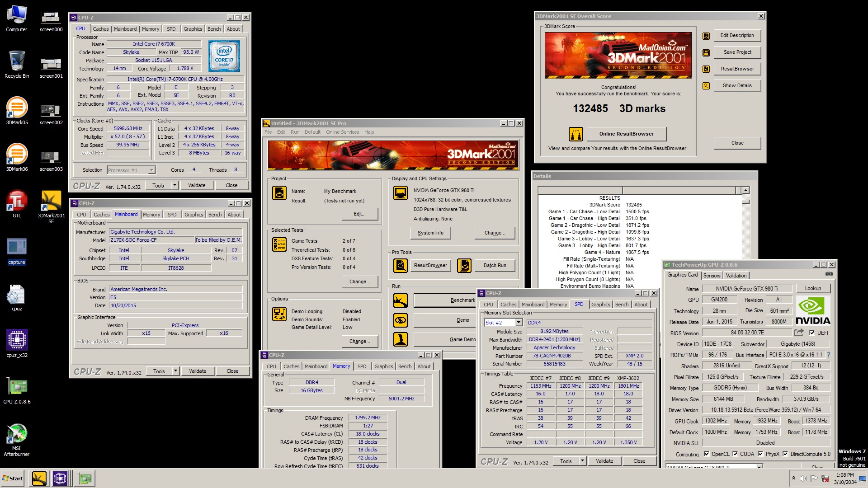Click the Pro Tools ResultBrowser magnifier icon

[400, 266]
